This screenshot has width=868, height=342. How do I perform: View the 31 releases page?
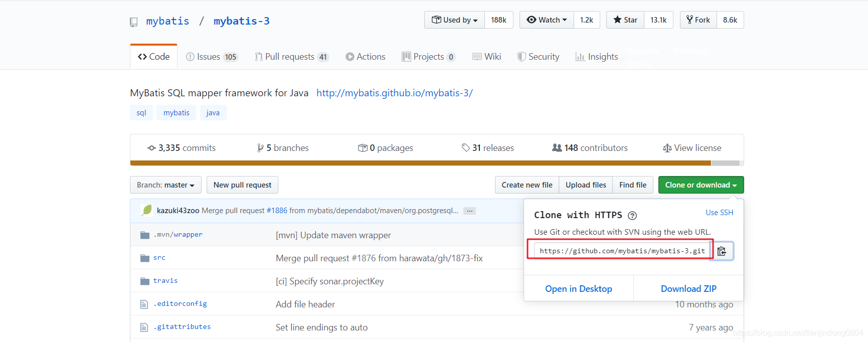488,148
